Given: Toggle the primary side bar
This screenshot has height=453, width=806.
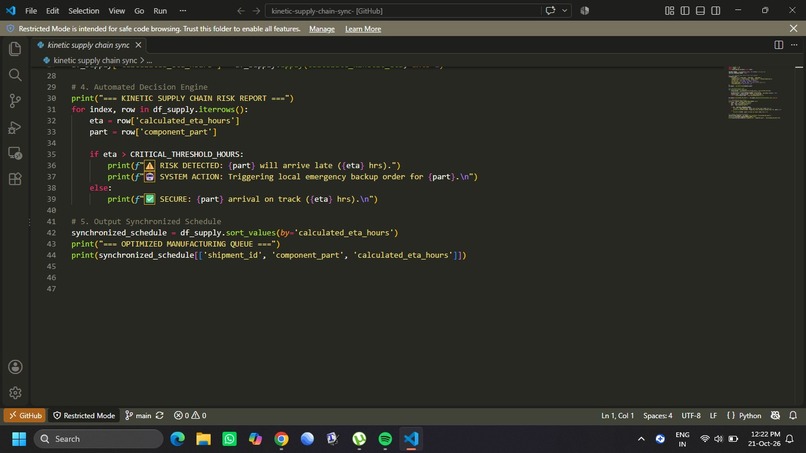Looking at the screenshot, I should point(685,11).
